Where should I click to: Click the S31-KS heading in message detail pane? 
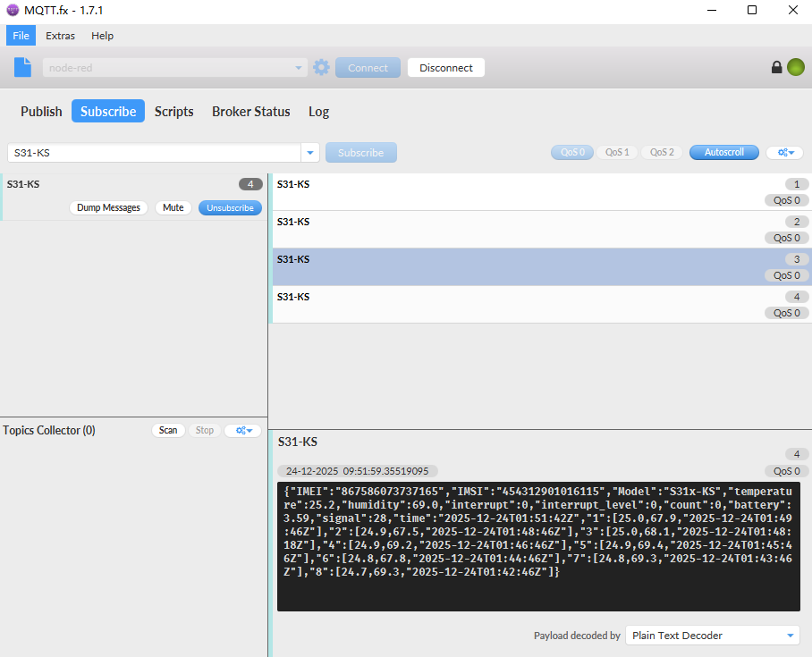298,442
